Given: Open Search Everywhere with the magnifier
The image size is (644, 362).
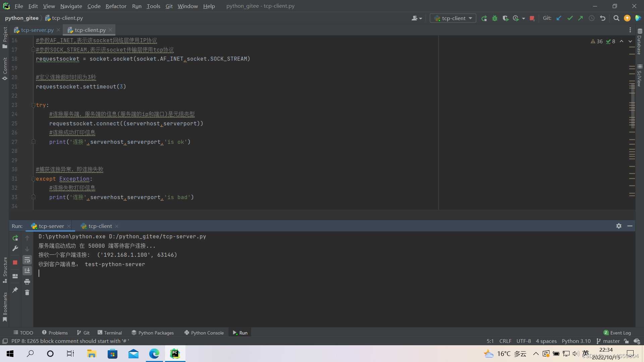Looking at the screenshot, I should point(616,18).
